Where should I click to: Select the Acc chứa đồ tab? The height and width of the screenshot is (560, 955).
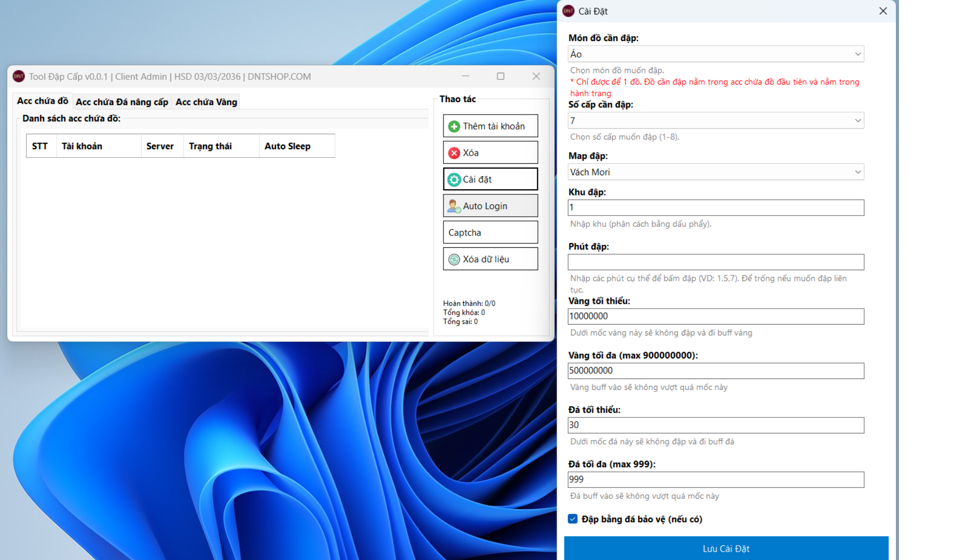click(43, 101)
